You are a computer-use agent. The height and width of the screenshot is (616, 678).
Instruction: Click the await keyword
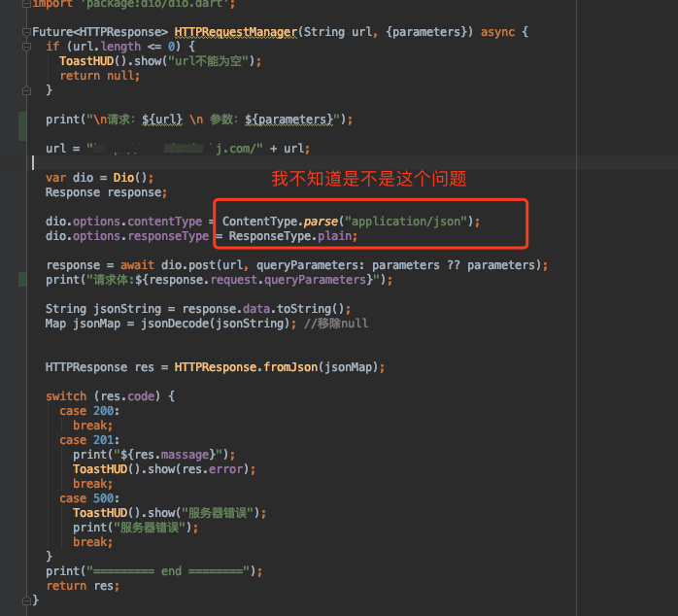(137, 265)
